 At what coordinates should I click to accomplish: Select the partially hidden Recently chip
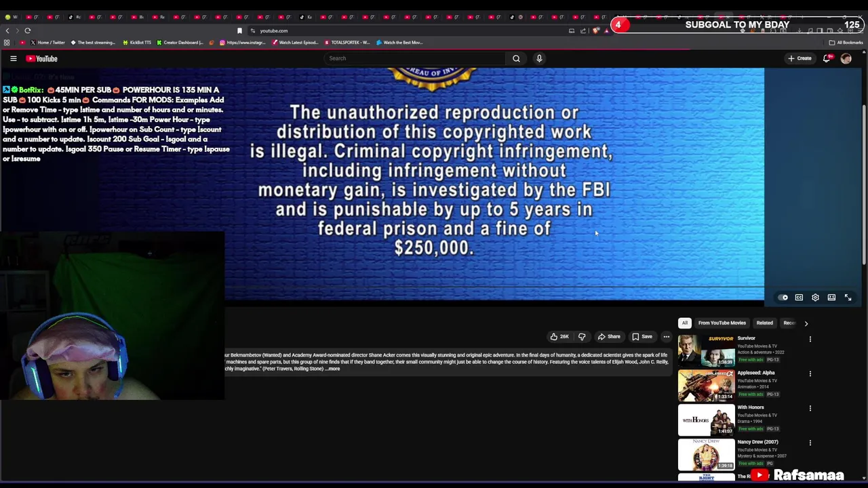click(789, 323)
